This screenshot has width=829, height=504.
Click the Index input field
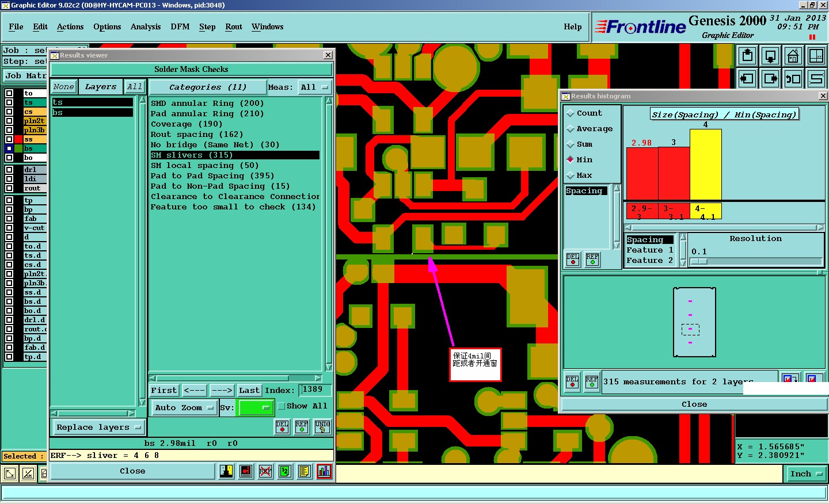click(315, 390)
